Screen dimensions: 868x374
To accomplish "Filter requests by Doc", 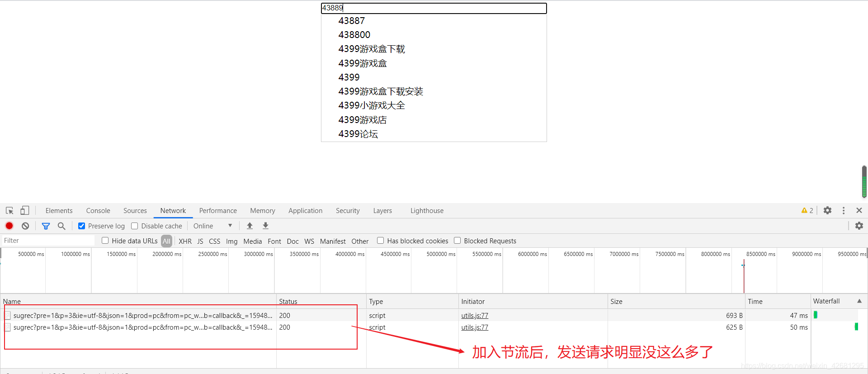I will 293,241.
